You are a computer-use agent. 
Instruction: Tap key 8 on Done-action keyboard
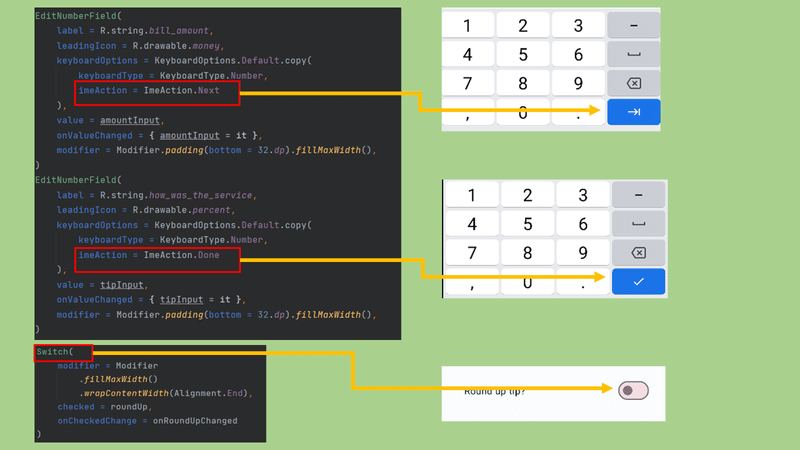(528, 253)
